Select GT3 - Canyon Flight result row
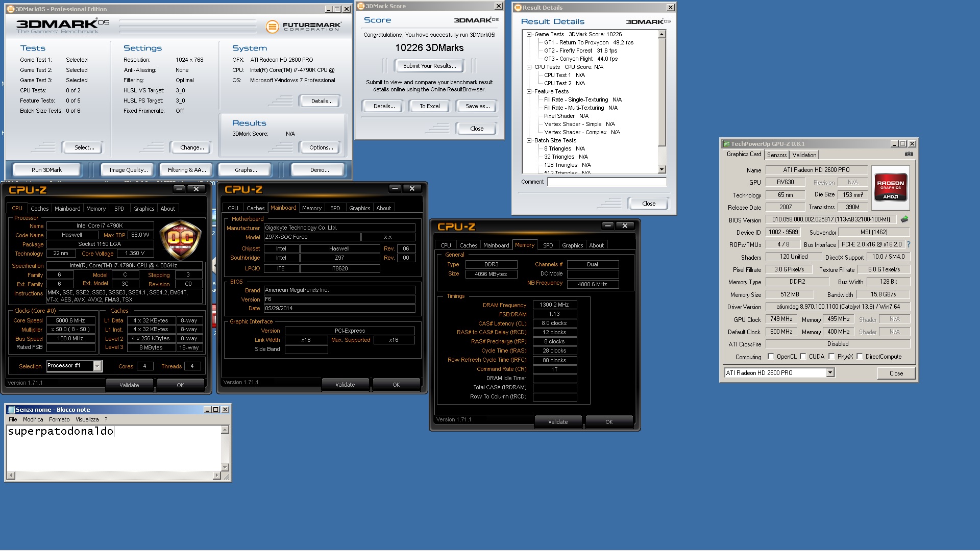 pos(581,59)
